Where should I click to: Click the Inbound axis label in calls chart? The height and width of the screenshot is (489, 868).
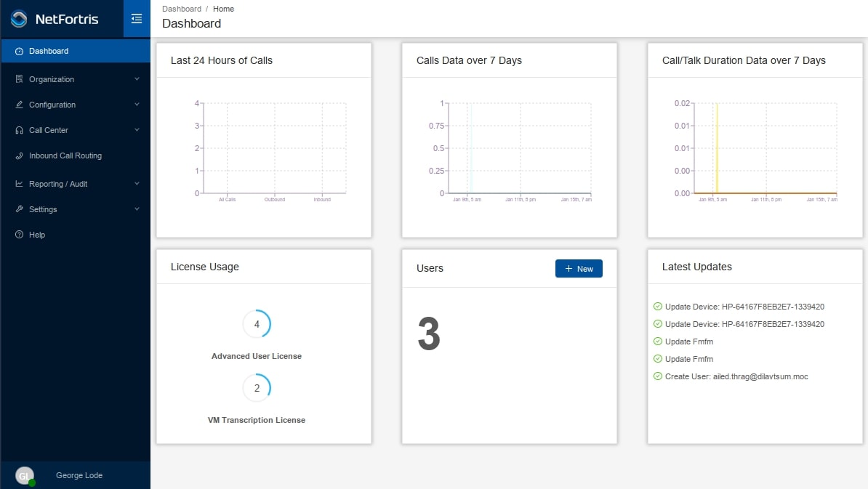click(x=322, y=200)
